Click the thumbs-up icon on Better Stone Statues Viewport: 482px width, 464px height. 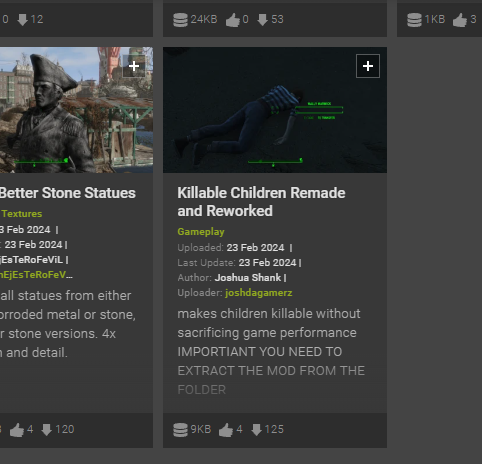click(17, 430)
